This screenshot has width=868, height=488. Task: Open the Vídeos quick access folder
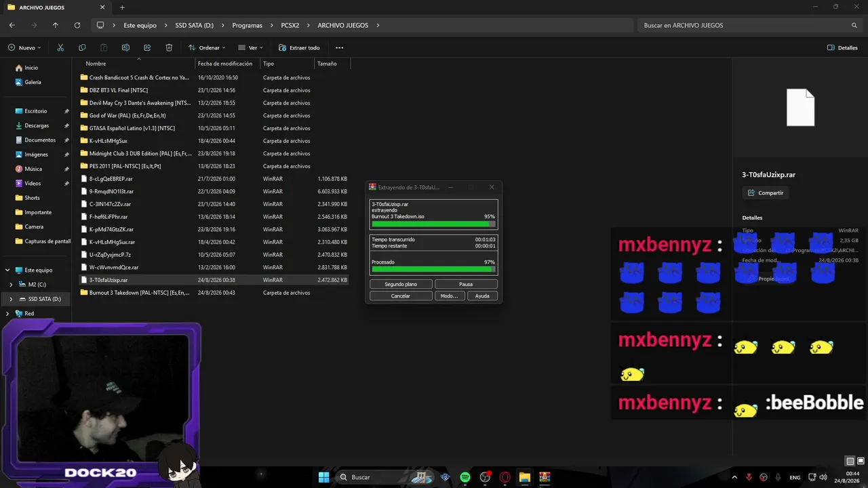pyautogui.click(x=33, y=183)
